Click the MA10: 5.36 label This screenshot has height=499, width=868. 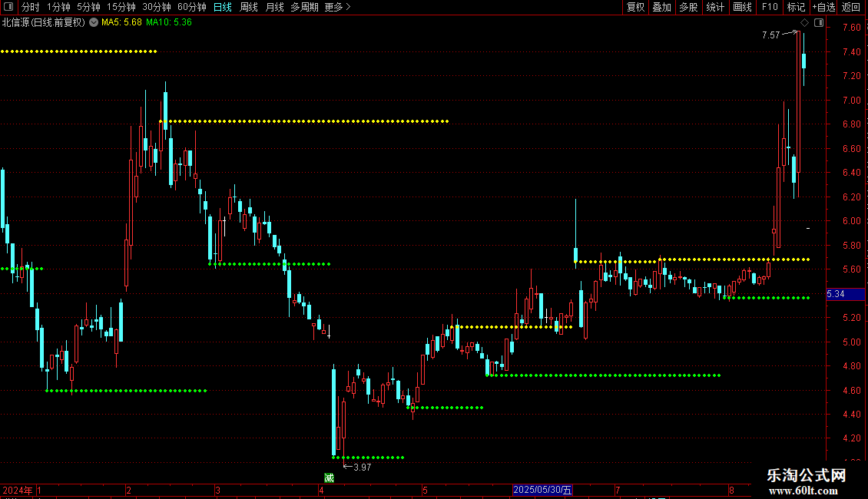169,23
